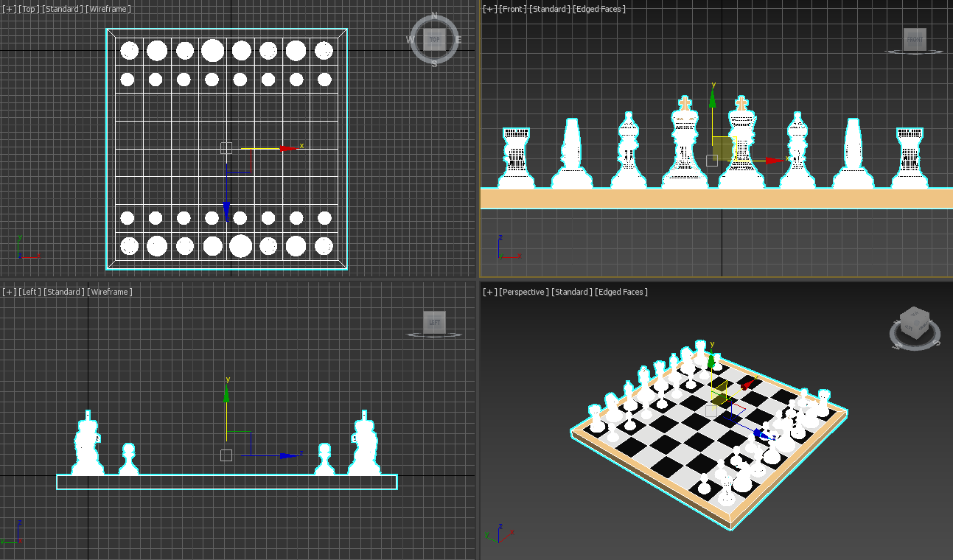This screenshot has width=953, height=560.
Task: Click [Edged Faces] label in Front viewport
Action: [602, 9]
